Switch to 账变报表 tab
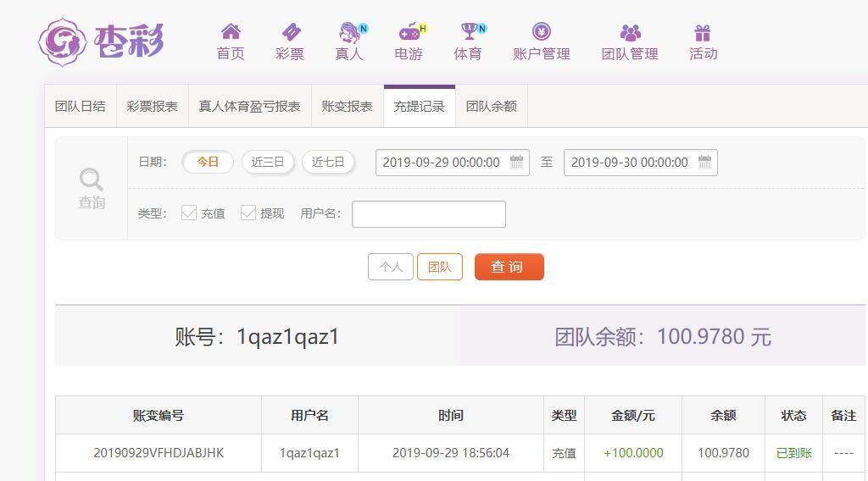 pos(347,106)
